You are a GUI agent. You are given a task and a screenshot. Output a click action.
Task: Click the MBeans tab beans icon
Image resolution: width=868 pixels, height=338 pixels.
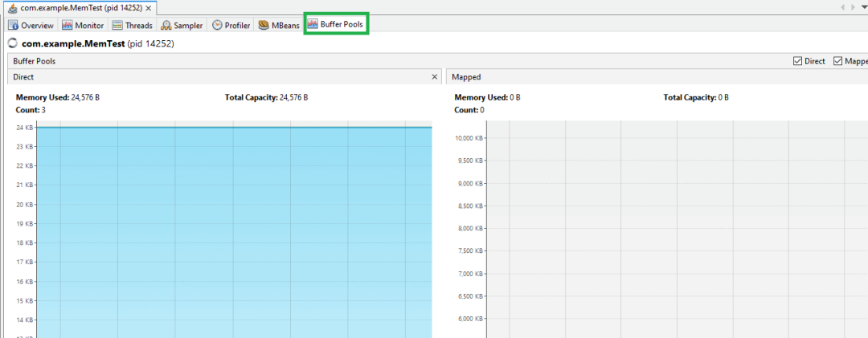[x=264, y=26]
